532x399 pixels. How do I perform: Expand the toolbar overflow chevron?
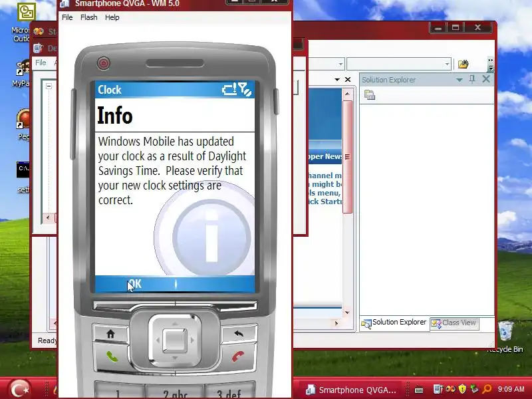(491, 64)
